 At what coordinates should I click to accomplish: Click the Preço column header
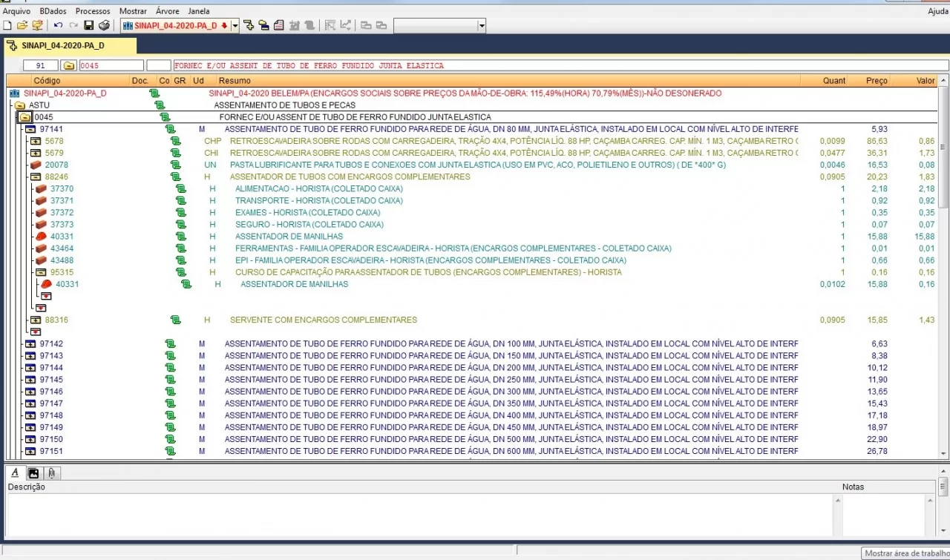[x=877, y=80]
